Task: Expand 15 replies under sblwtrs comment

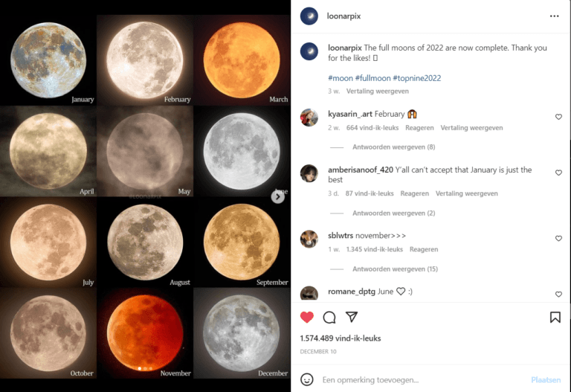Action: click(395, 269)
